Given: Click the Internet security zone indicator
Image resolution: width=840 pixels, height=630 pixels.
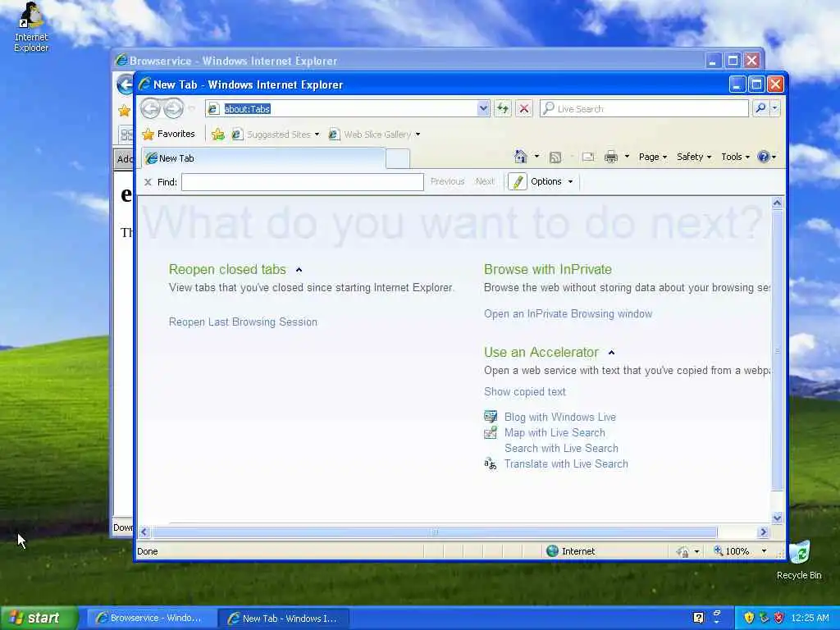Looking at the screenshot, I should [570, 551].
